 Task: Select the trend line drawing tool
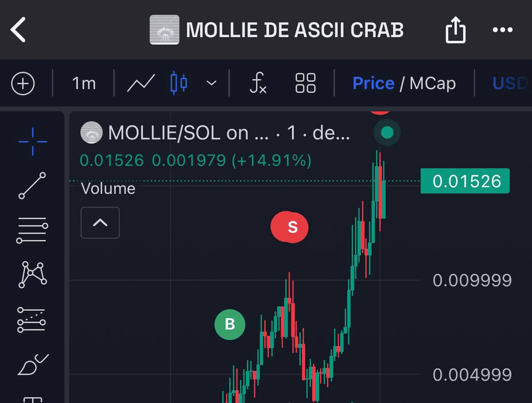[x=32, y=185]
